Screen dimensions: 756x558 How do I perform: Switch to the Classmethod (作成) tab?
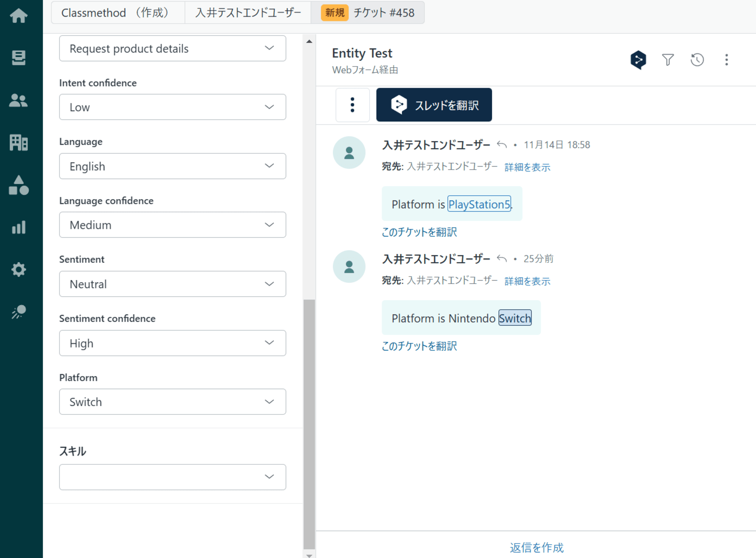click(x=118, y=12)
